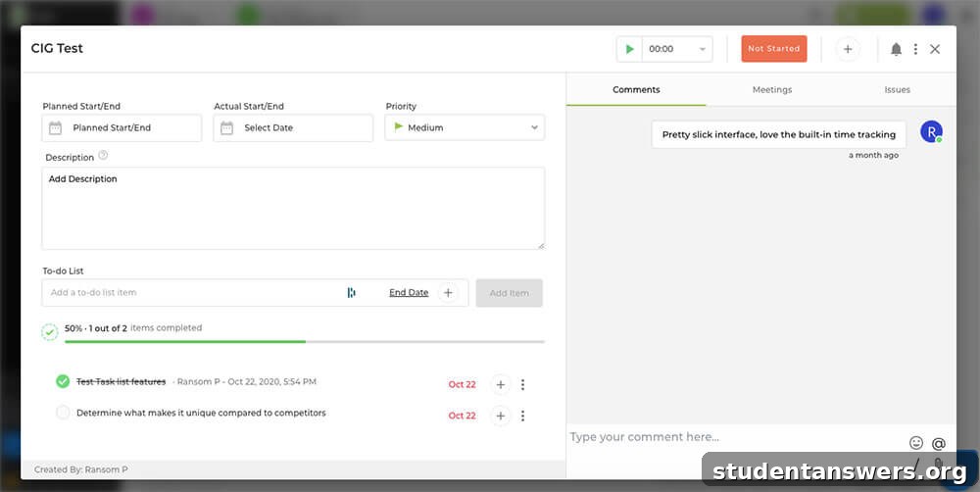Change the Not Started status button

[x=774, y=49]
